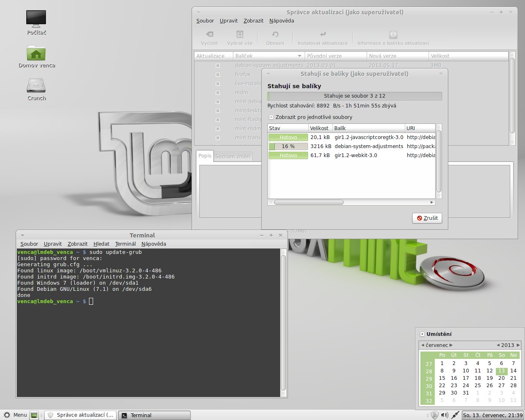
Task: Select gir1.2-javascriptcoregtk-3.0 row in download list
Action: [x=352, y=137]
